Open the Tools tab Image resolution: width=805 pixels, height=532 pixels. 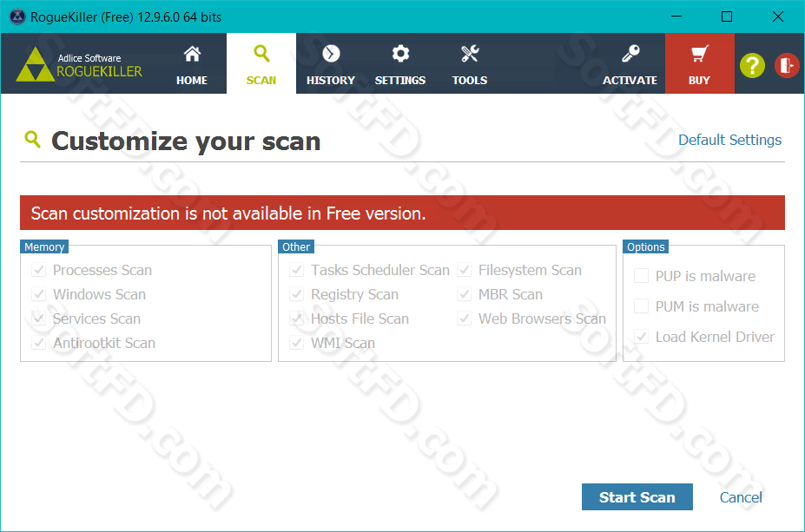[x=469, y=63]
